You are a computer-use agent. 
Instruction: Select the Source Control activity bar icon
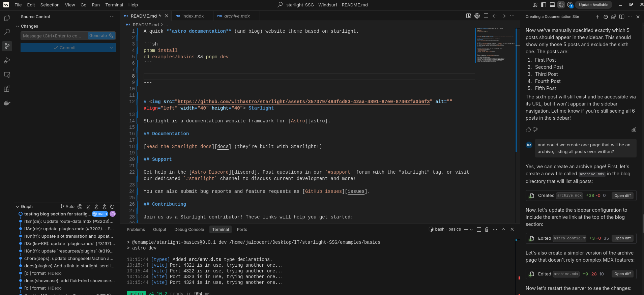click(7, 46)
